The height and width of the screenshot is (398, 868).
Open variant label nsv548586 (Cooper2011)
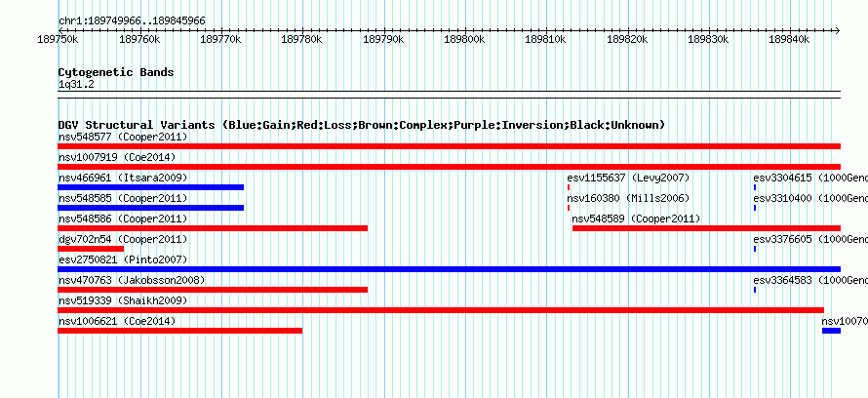point(123,219)
